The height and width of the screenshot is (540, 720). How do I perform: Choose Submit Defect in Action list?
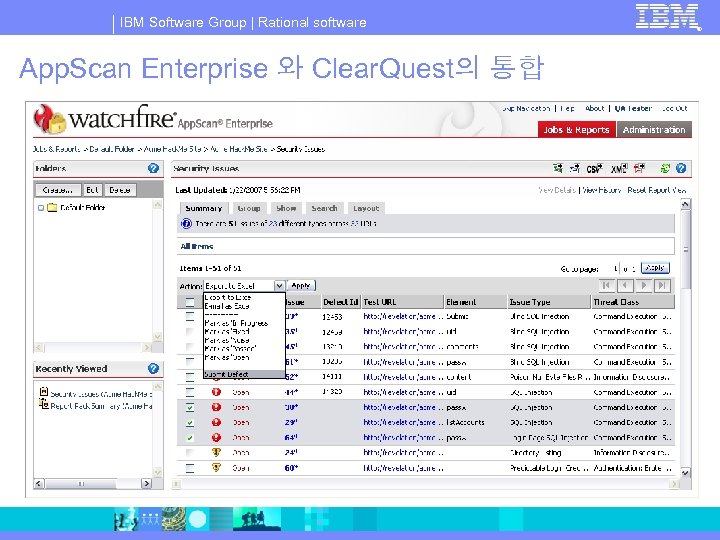(244, 374)
